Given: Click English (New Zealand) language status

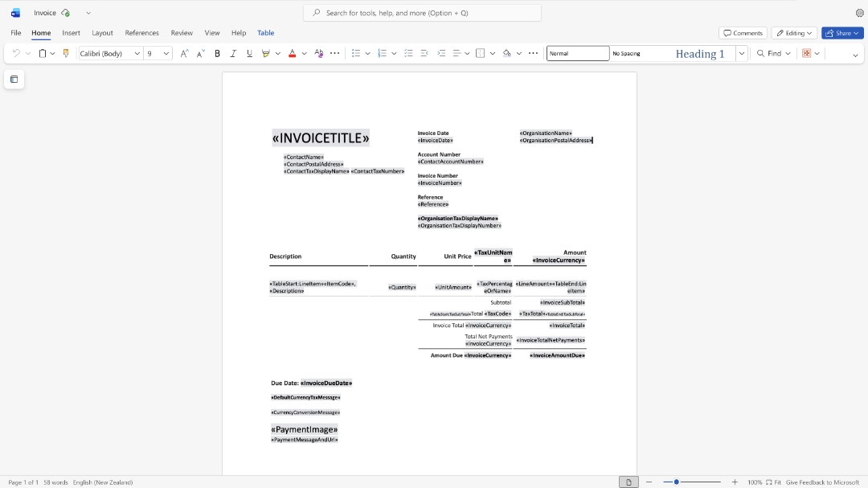Looking at the screenshot, I should point(103,482).
